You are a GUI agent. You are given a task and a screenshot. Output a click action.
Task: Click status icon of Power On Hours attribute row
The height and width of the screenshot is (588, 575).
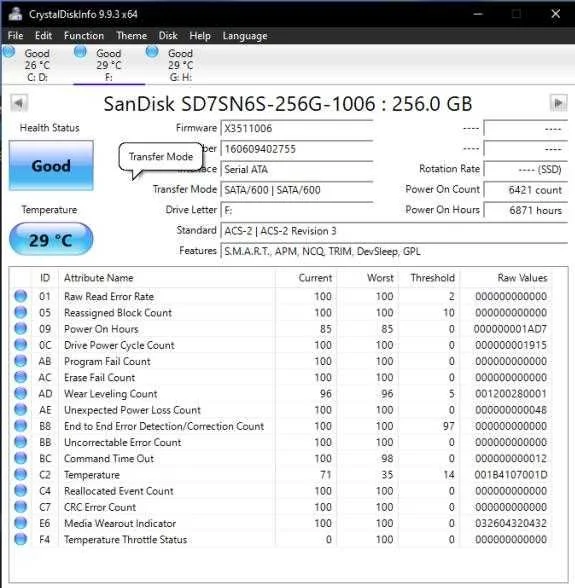[x=21, y=328]
